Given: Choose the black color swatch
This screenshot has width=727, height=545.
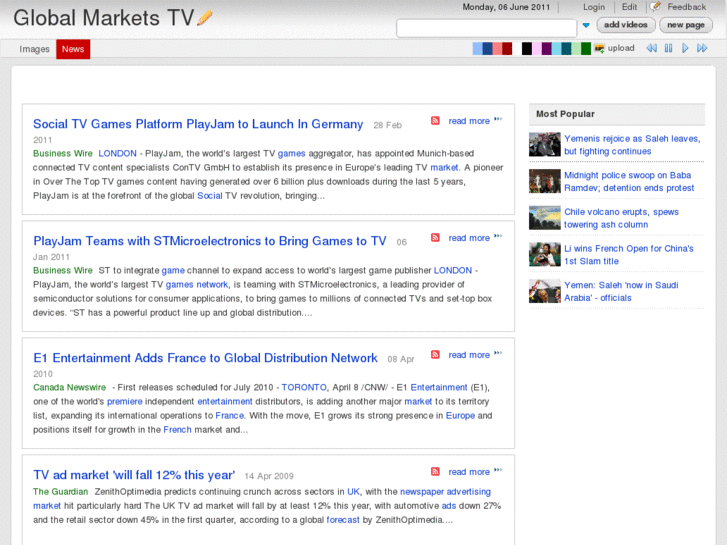Looking at the screenshot, I should pos(527,48).
